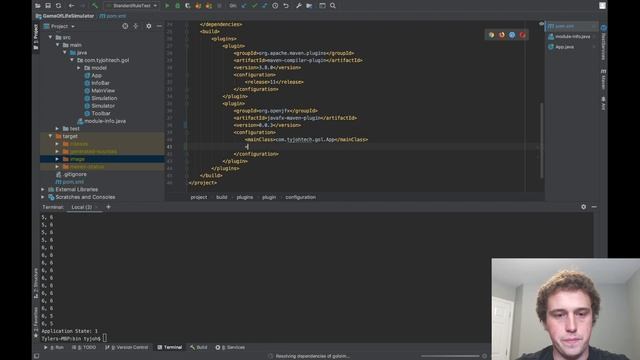The width and height of the screenshot is (640, 360).
Task: Click the locate/scroll from source target icon
Action: pyautogui.click(x=125, y=26)
